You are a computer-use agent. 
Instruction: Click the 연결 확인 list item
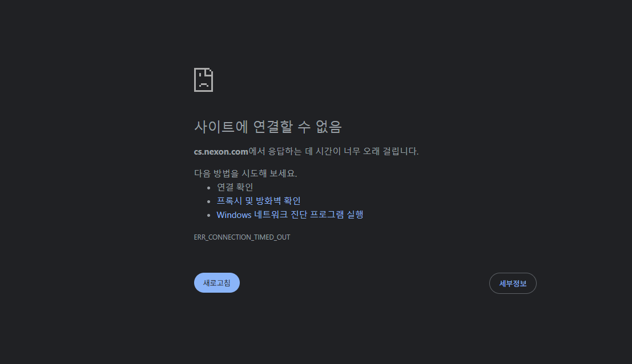235,187
